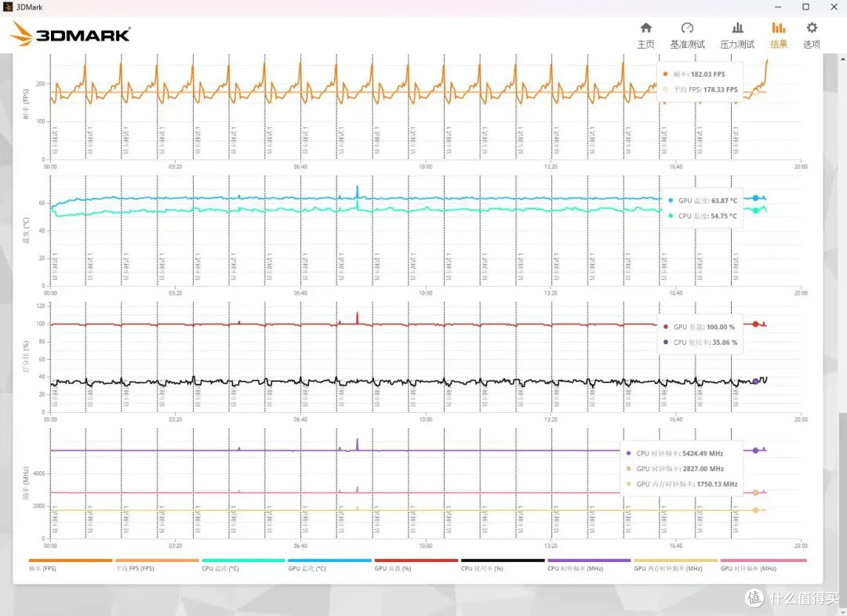Click the scrollbar up arrow

842,58
